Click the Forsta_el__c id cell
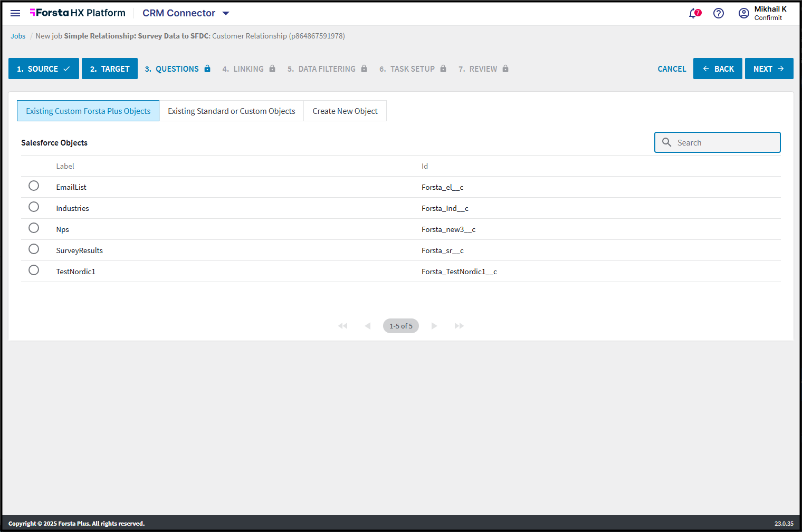 point(443,187)
